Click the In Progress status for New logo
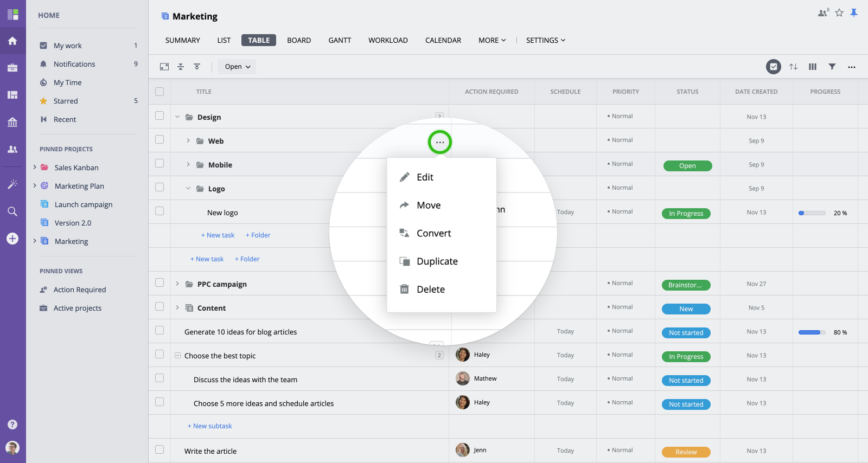The image size is (868, 463). [686, 214]
